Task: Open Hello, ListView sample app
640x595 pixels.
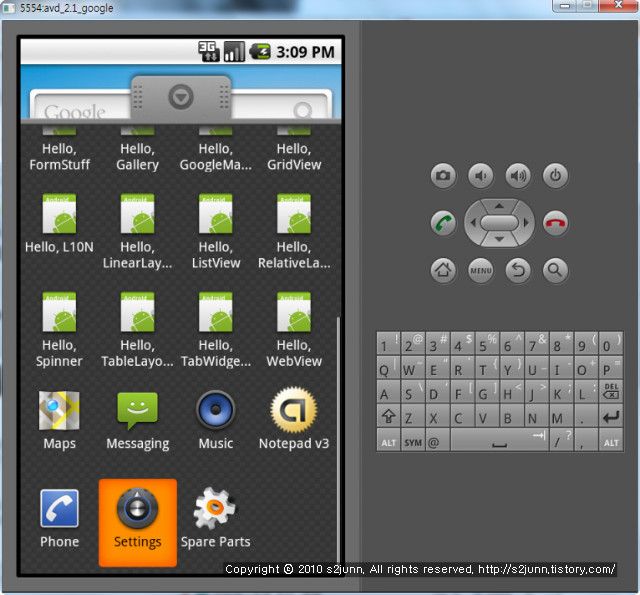Action: (x=216, y=231)
